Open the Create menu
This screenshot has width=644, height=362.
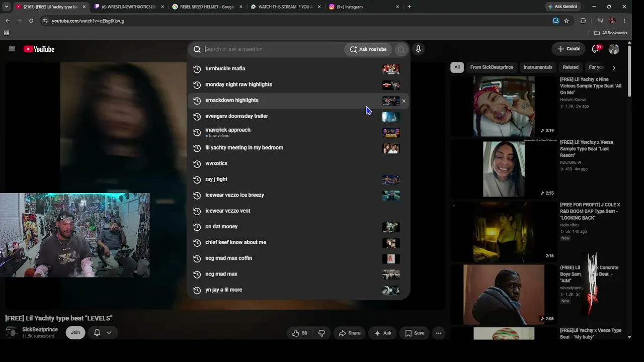(x=569, y=49)
